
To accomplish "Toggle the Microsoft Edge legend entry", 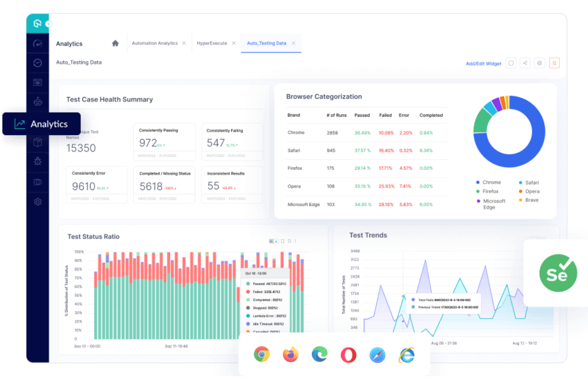I will 490,204.
